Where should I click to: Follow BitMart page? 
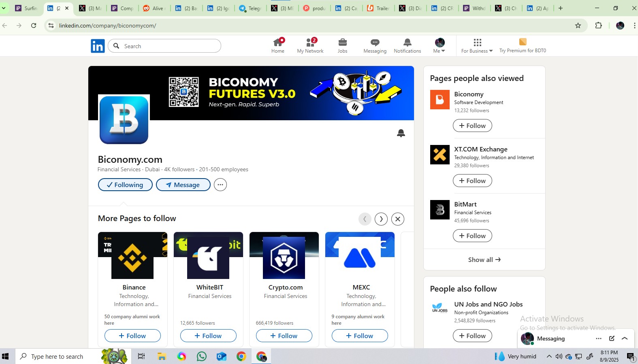472,236
